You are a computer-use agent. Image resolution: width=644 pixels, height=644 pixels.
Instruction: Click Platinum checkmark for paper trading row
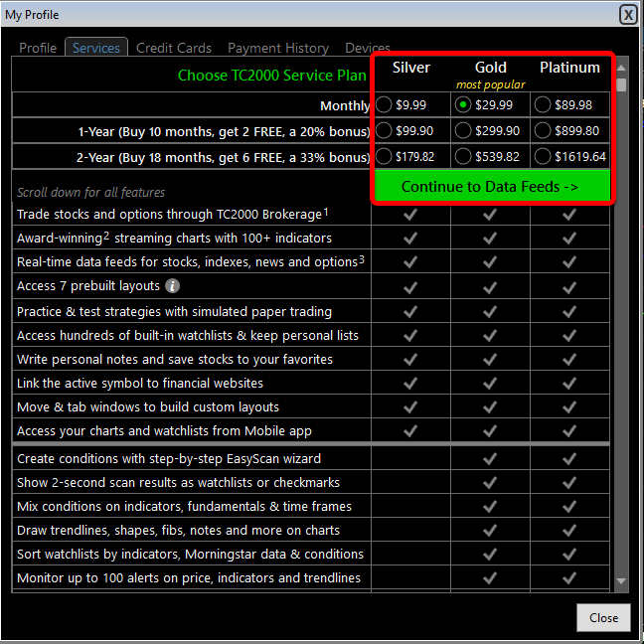569,312
